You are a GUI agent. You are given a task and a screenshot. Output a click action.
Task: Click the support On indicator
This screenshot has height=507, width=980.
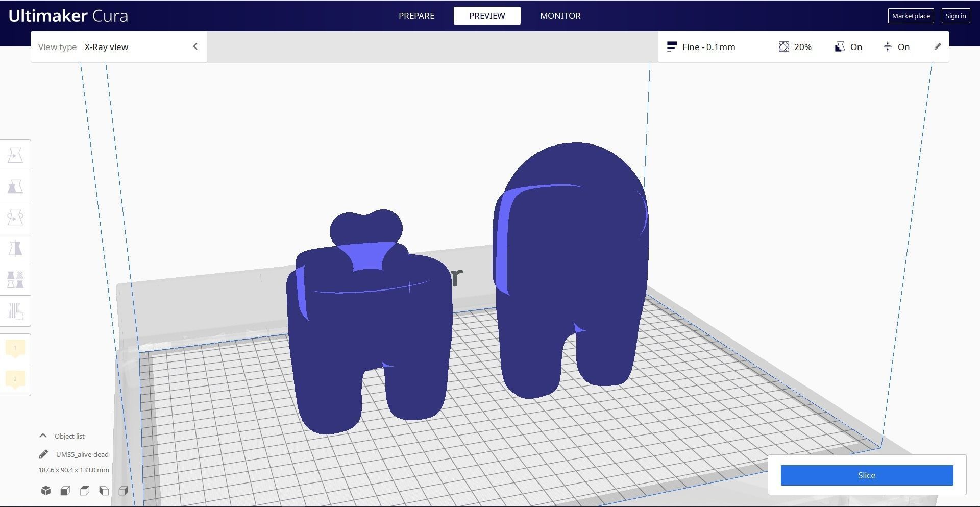pyautogui.click(x=848, y=47)
